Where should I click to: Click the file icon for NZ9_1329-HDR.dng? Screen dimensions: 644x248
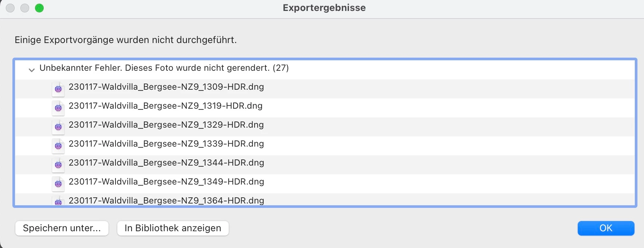coord(58,127)
